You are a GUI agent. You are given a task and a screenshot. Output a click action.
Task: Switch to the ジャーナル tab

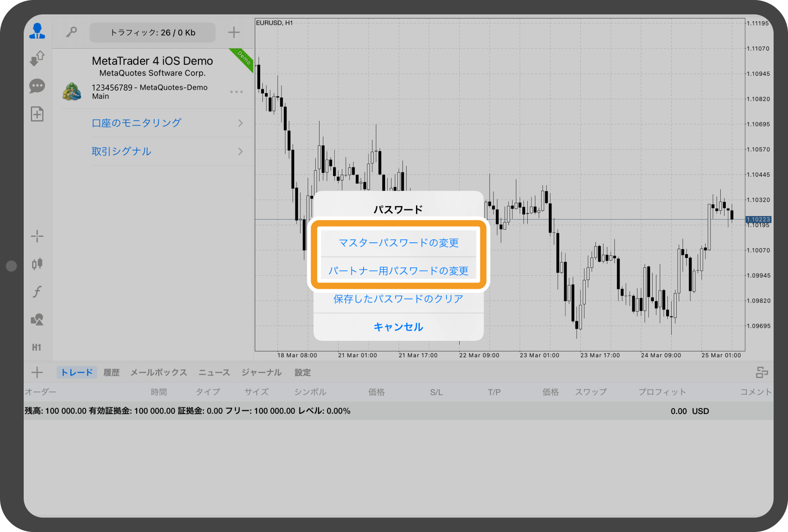click(x=261, y=373)
